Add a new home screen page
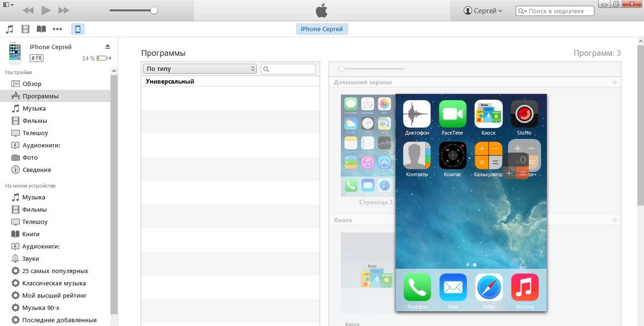The width and height of the screenshot is (644, 326). pyautogui.click(x=614, y=82)
